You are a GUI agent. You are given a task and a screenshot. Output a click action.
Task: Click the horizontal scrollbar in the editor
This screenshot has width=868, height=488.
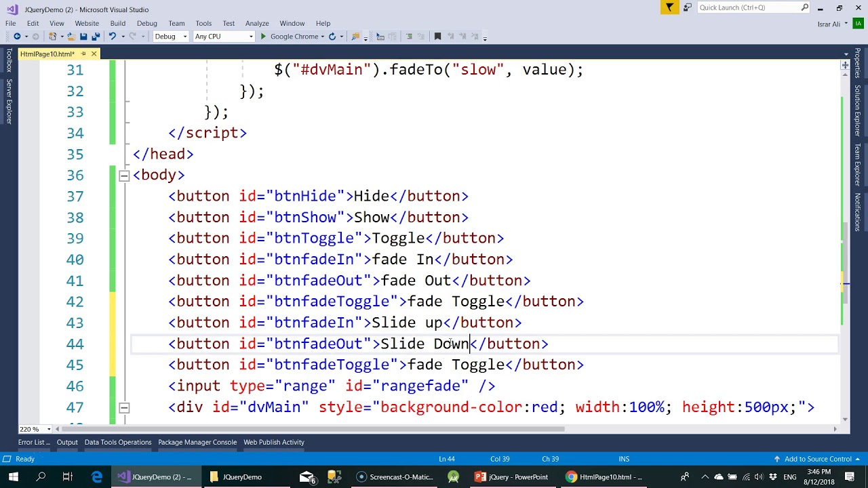311,429
